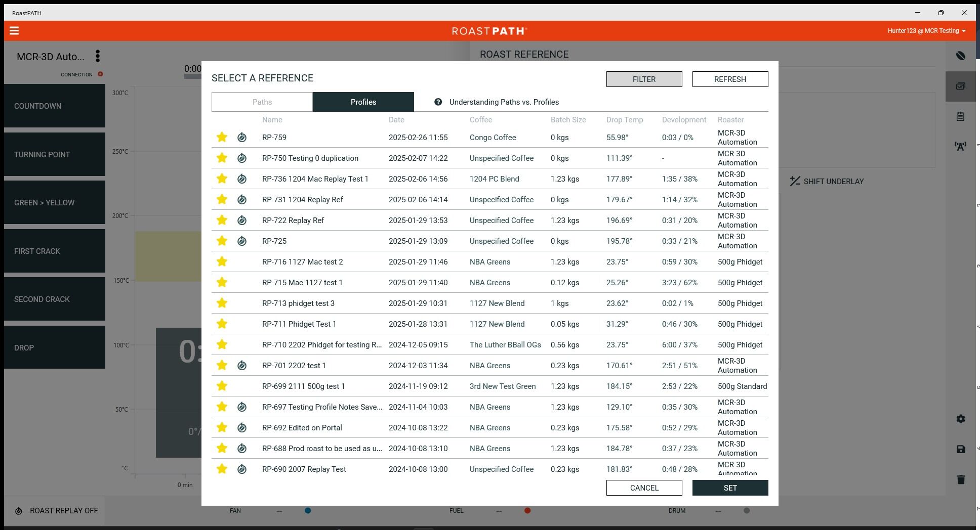The image size is (980, 530).
Task: Click replay icon for RP-690 2007 Replay Test
Action: tap(242, 469)
